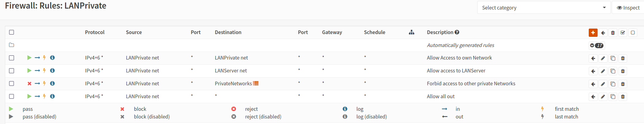Image resolution: width=644 pixels, height=124 pixels.
Task: Select checkbox for 'Allow access to LANServer' rule
Action: (12, 71)
